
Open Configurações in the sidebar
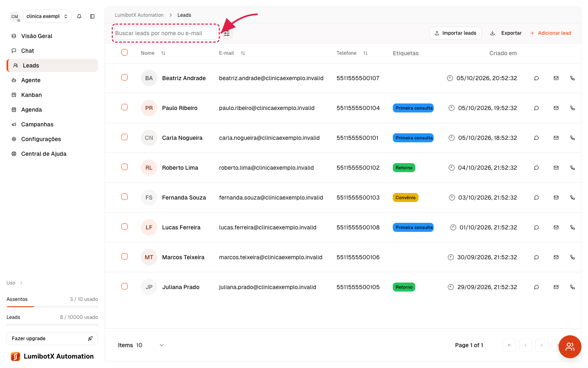click(x=52, y=139)
